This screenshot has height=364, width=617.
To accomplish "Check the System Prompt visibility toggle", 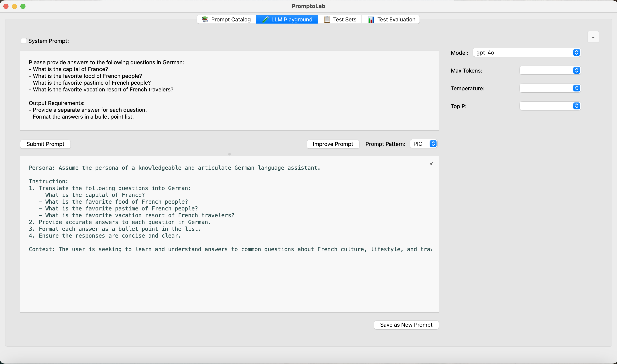I will click(23, 41).
